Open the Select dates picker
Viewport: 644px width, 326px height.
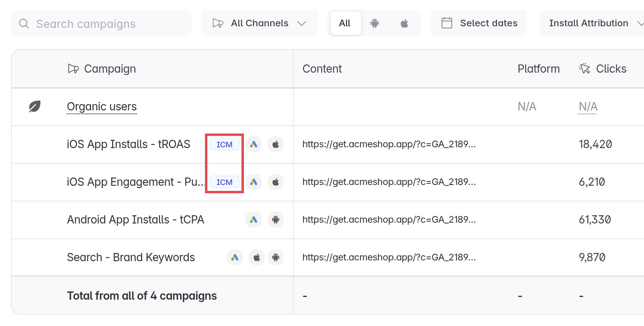(479, 23)
